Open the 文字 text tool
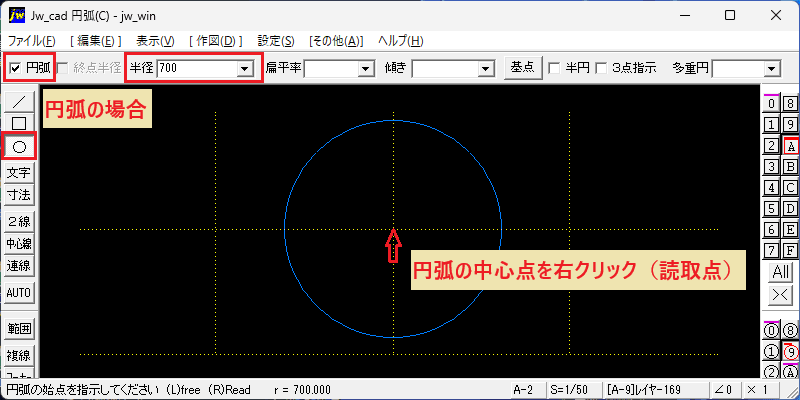The image size is (800, 400). coord(19,173)
